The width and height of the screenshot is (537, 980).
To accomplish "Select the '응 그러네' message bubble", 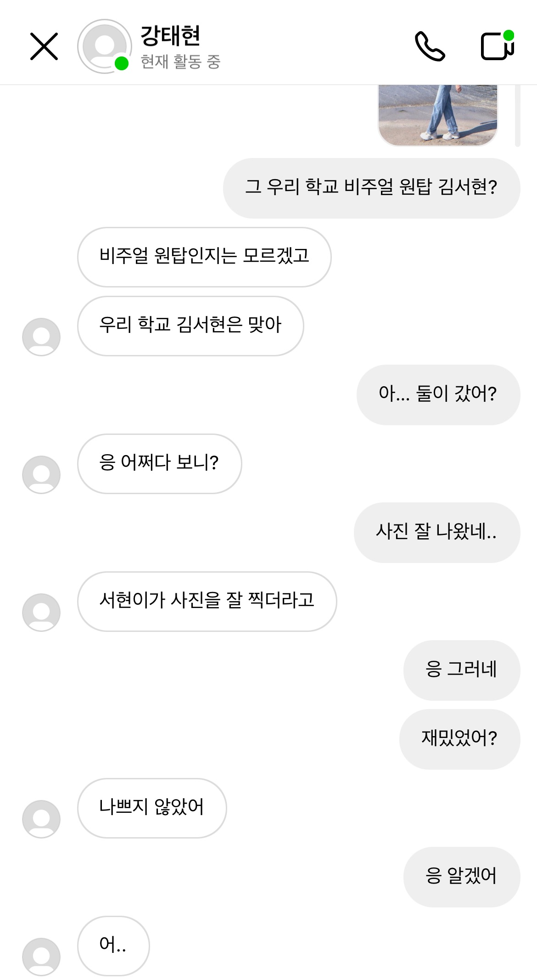I will tap(461, 670).
